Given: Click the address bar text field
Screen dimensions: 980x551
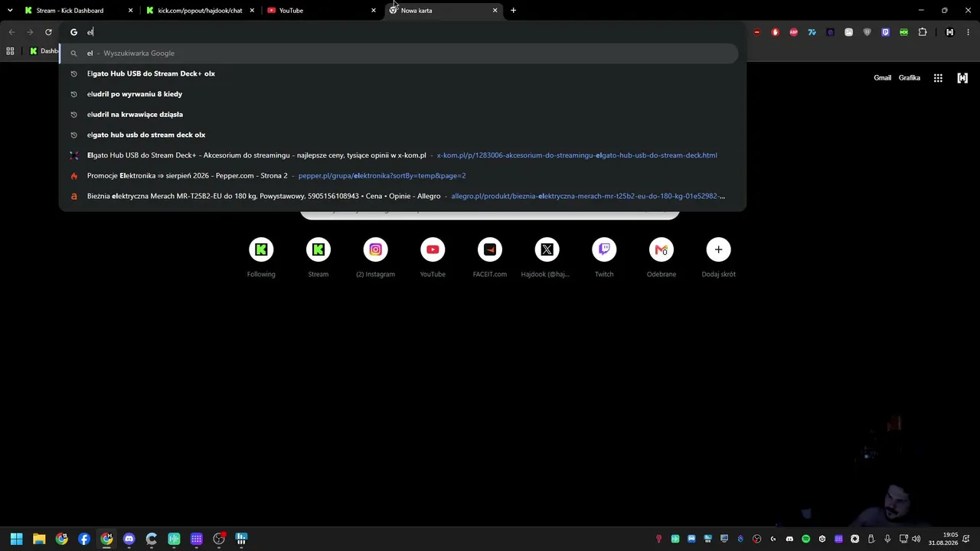Looking at the screenshot, I should 402,32.
